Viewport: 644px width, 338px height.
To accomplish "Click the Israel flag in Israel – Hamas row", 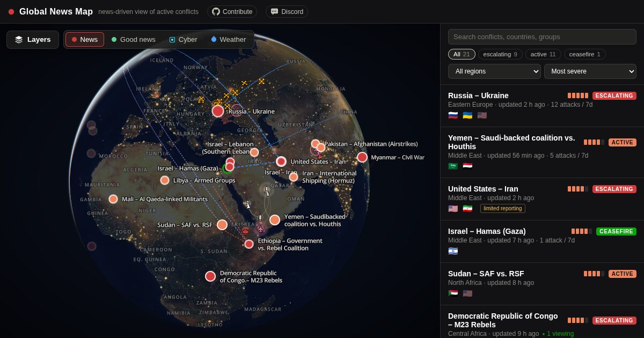I will tap(453, 251).
